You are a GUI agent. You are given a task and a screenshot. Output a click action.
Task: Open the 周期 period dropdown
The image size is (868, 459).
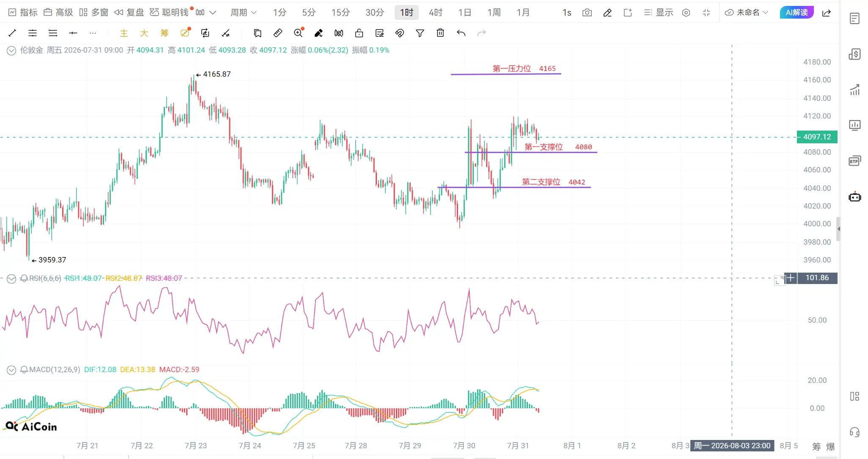243,13
